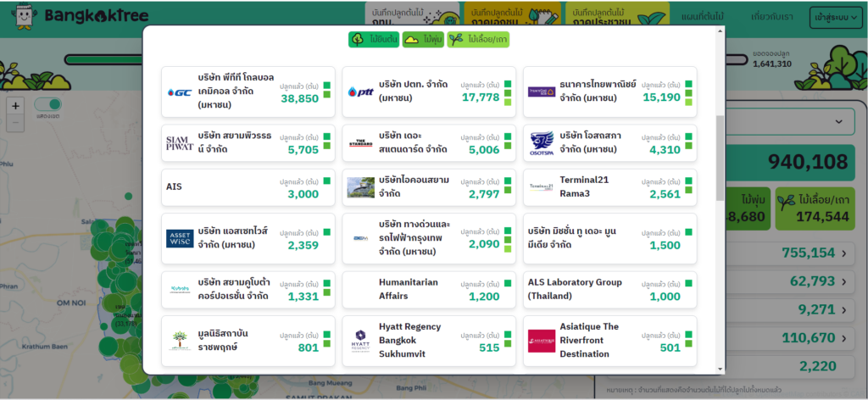Click the GC company logo
The width and height of the screenshot is (868, 400).
(x=180, y=92)
